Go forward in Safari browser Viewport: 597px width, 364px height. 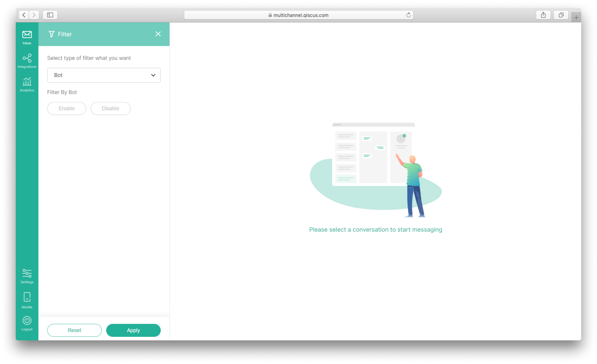click(x=34, y=15)
